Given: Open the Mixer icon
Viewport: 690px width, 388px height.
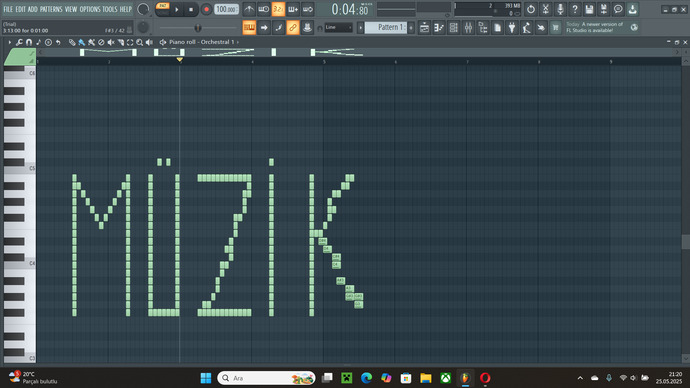Looking at the screenshot, I should click(x=468, y=28).
